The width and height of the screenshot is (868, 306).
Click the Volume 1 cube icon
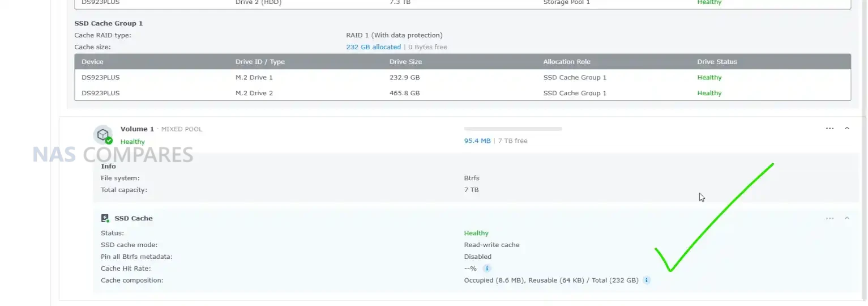(x=102, y=134)
